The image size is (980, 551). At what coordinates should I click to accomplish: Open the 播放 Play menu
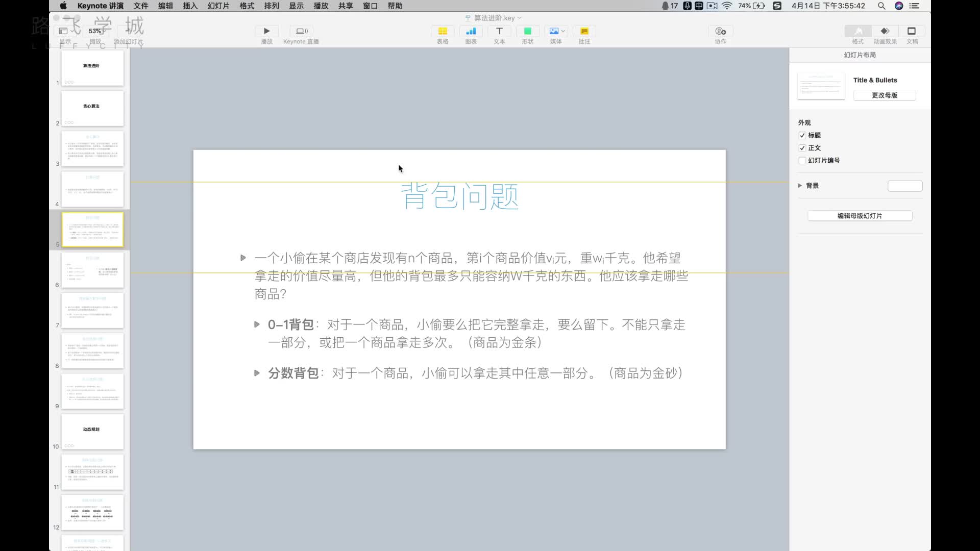[x=321, y=6]
